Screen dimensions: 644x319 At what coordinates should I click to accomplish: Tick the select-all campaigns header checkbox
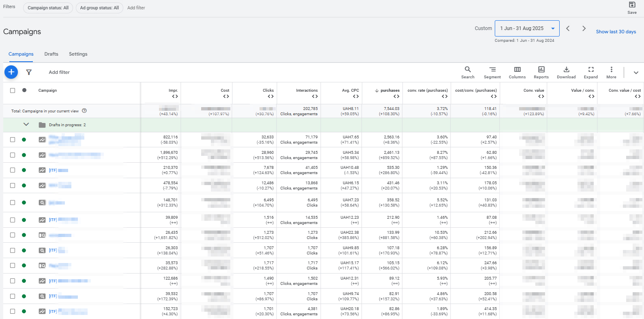[x=13, y=91]
